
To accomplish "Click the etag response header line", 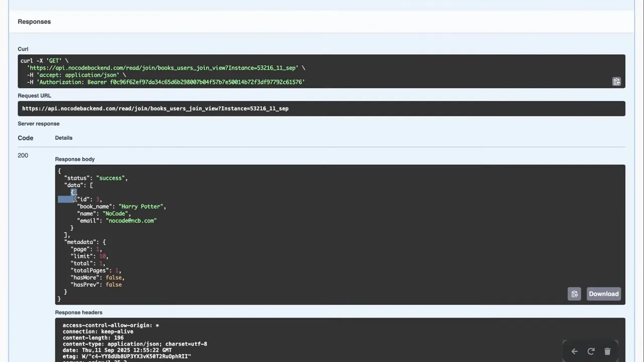I will pos(126,356).
